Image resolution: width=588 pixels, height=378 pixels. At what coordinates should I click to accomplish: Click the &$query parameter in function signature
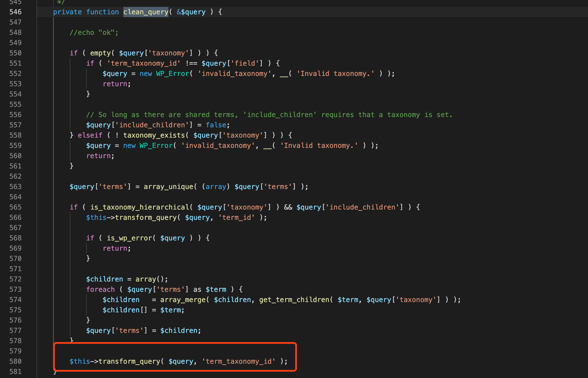click(x=191, y=12)
